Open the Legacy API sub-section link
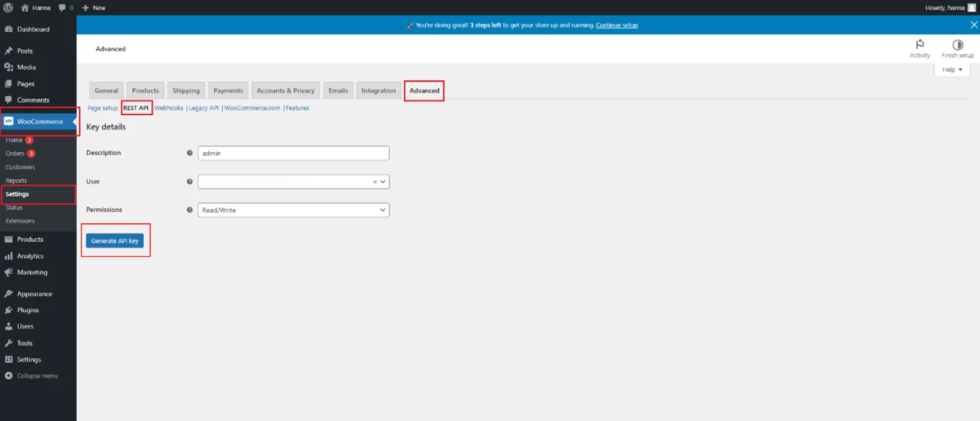 coord(204,108)
